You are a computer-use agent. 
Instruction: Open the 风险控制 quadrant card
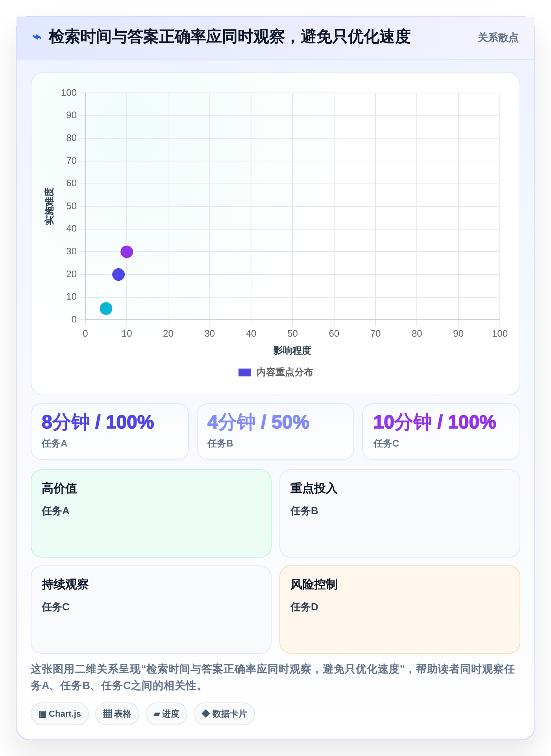coord(400,610)
